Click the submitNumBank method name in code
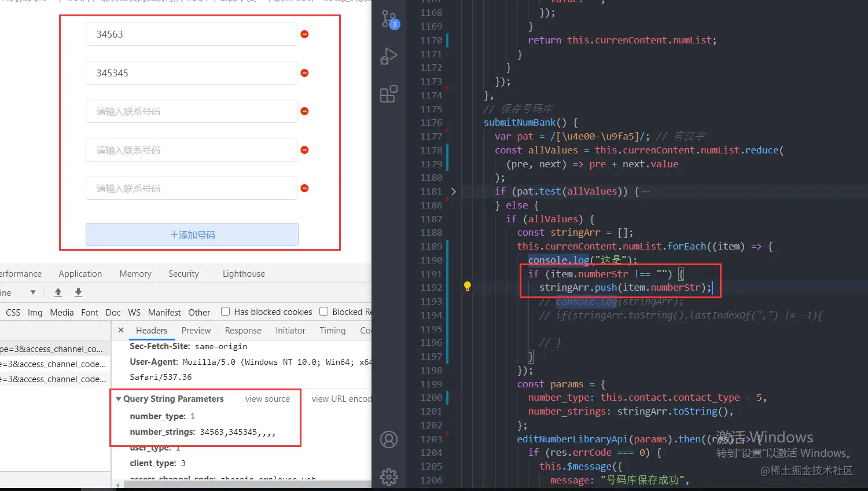868x491 pixels. point(520,122)
